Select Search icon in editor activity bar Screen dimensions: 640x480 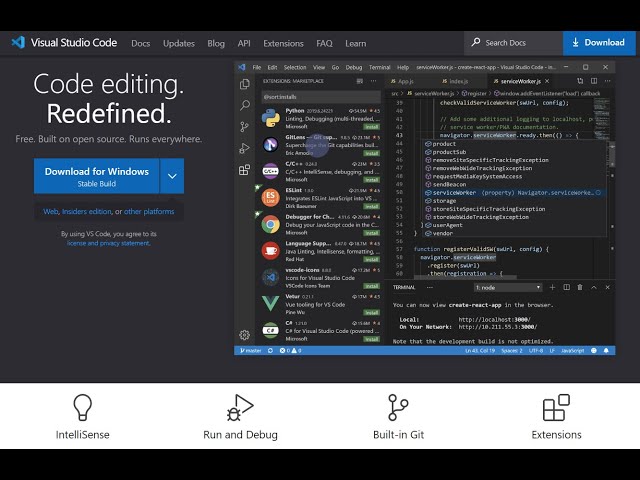(244, 105)
